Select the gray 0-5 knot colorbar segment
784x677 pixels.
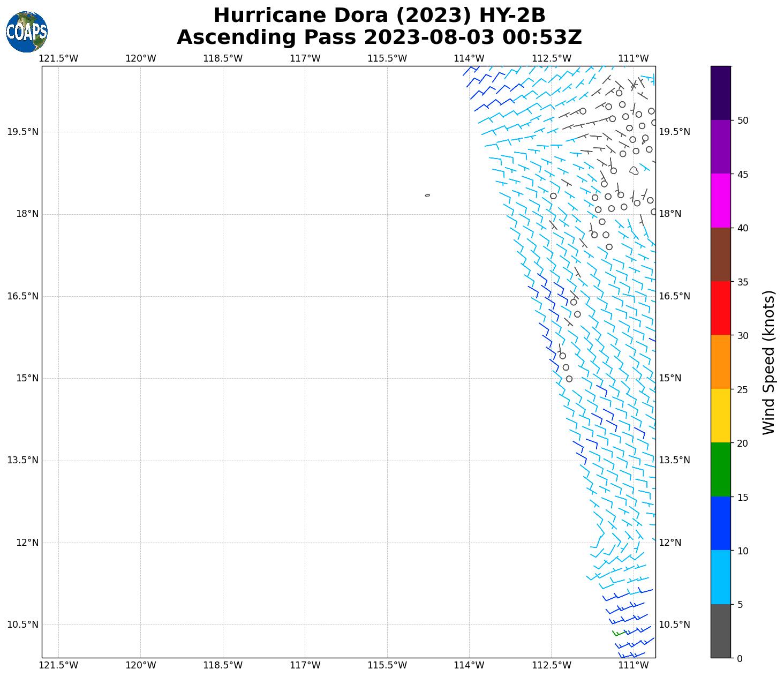(720, 631)
